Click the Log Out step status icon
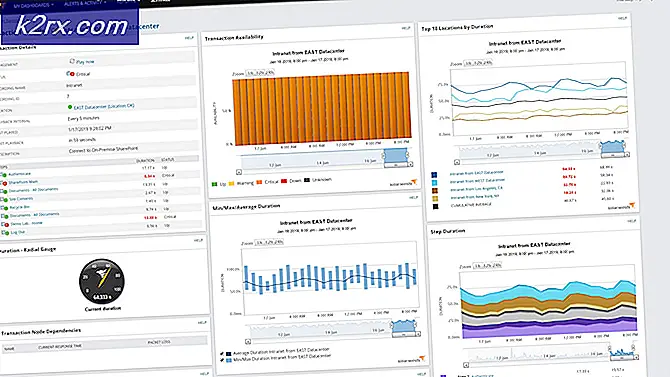The image size is (670, 377). [x=6, y=233]
